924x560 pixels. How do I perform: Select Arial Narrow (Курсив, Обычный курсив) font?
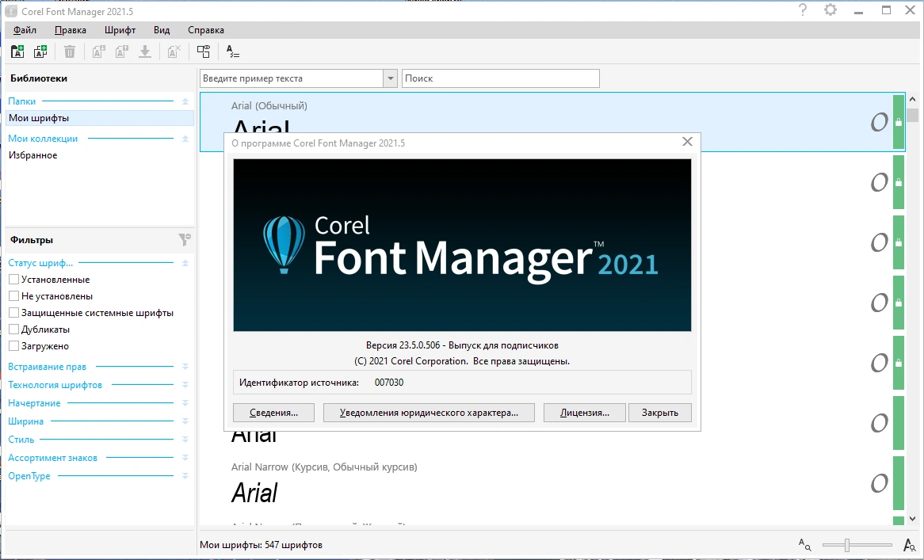pos(324,467)
